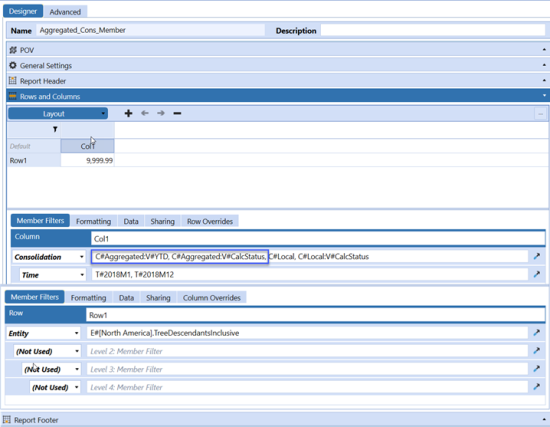Open the Entity dimension dropdown

coord(43,333)
